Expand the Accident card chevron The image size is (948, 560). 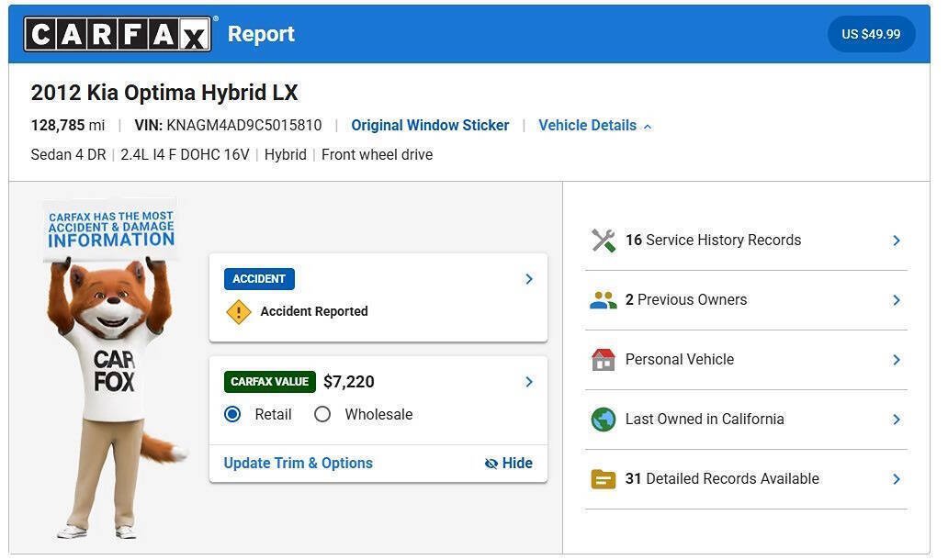click(529, 279)
